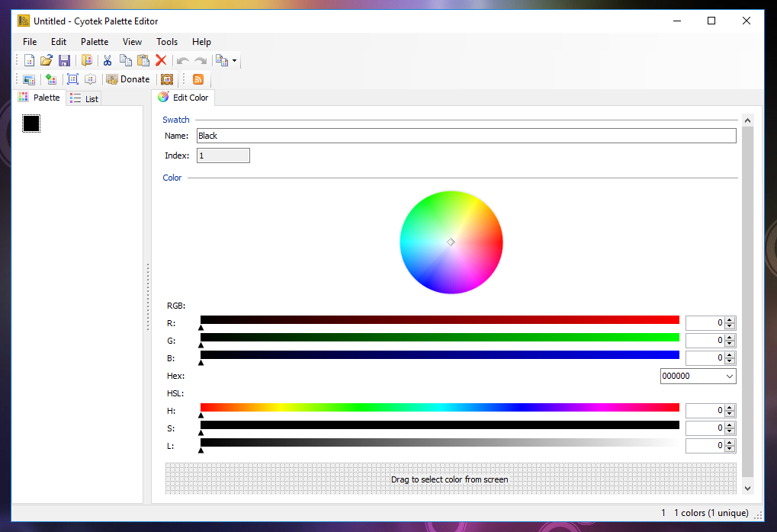The image size is (777, 532).
Task: Click on the red R slider bar
Action: (439, 320)
